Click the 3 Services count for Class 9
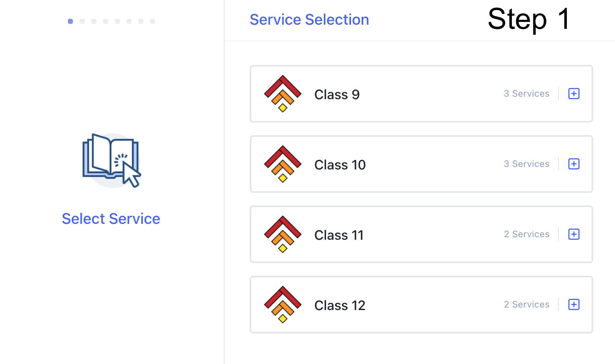Image resolution: width=615 pixels, height=364 pixels. (527, 94)
